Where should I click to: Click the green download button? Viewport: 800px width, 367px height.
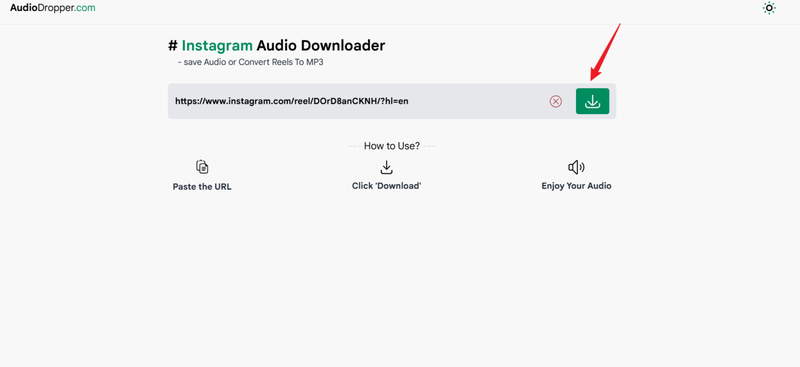[x=592, y=101]
